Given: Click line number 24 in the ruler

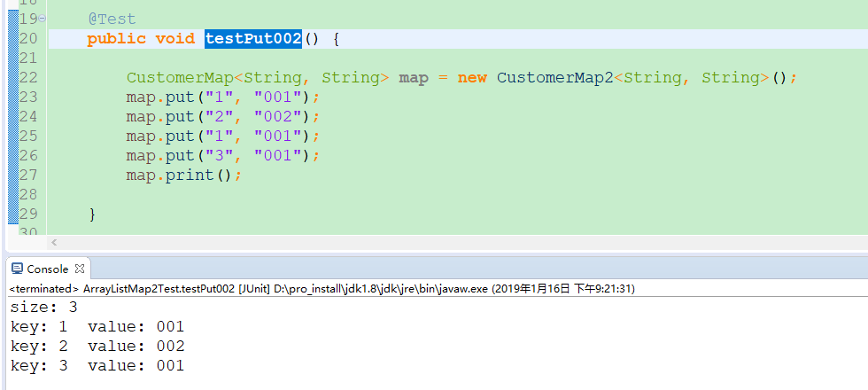Looking at the screenshot, I should (28, 117).
